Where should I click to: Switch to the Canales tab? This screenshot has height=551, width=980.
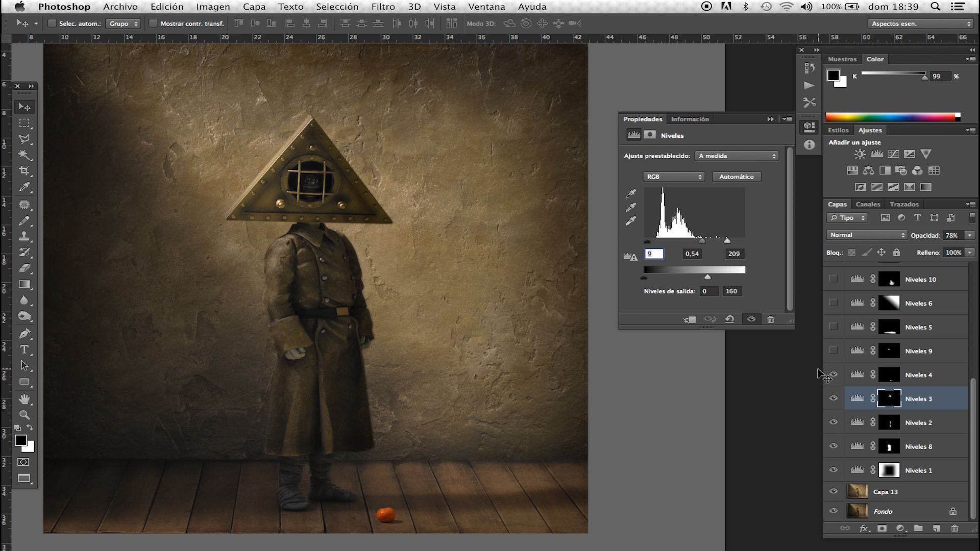(x=868, y=204)
